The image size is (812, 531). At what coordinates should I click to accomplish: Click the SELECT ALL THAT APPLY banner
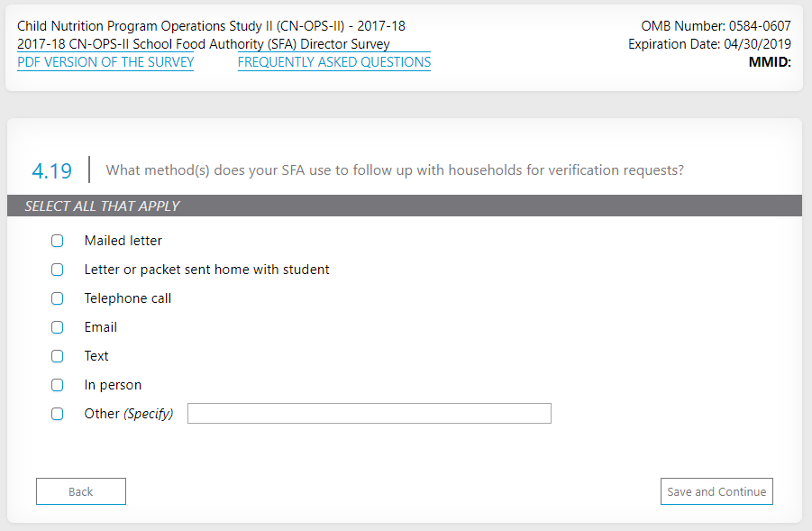point(102,206)
